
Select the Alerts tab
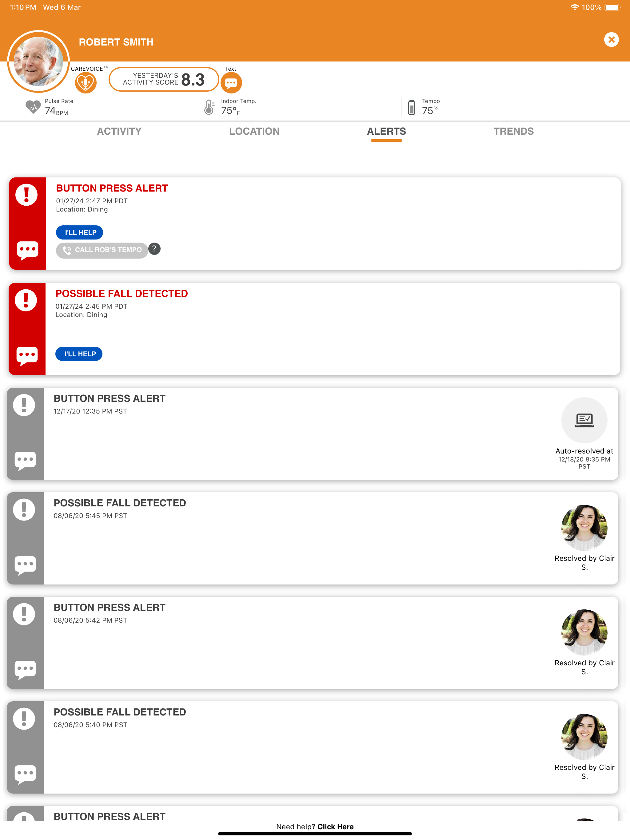point(386,131)
